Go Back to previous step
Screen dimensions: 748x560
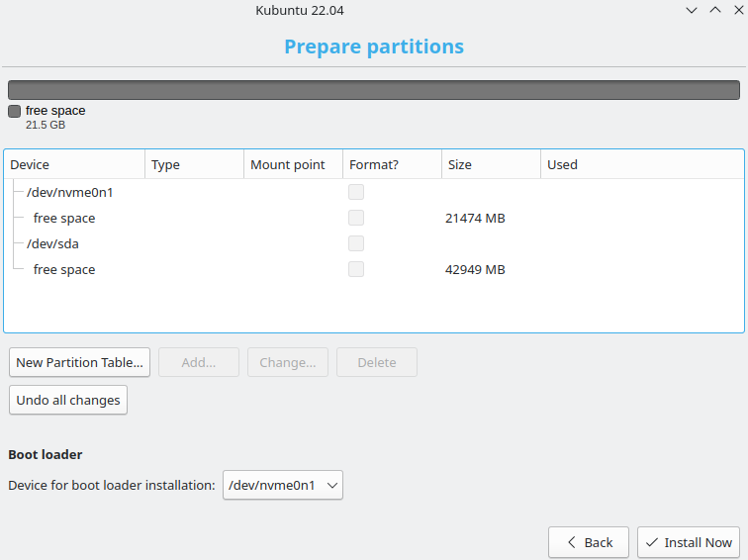[x=589, y=542]
